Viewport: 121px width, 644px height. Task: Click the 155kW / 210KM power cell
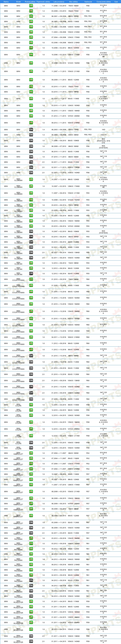(x=73, y=32)
